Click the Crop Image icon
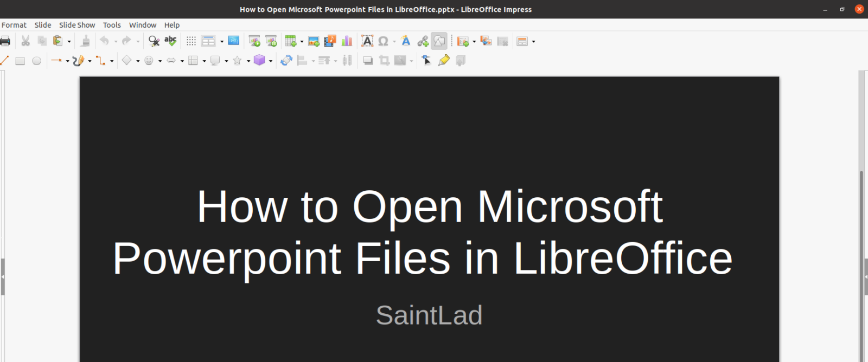 pos(384,61)
